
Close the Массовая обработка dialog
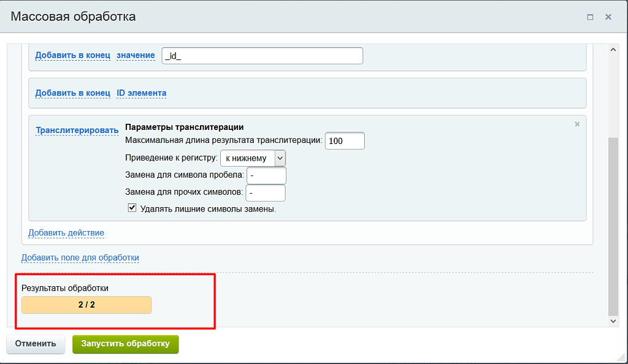pos(608,17)
